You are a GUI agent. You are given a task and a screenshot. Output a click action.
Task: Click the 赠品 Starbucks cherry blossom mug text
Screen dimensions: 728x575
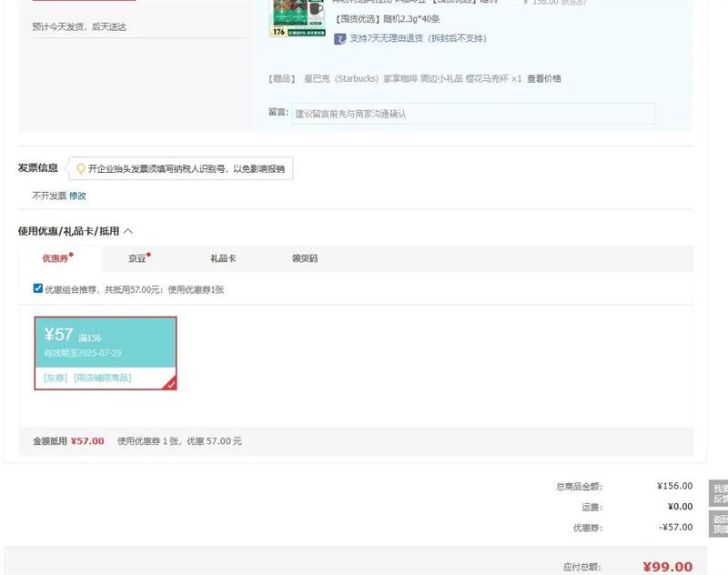click(x=411, y=79)
